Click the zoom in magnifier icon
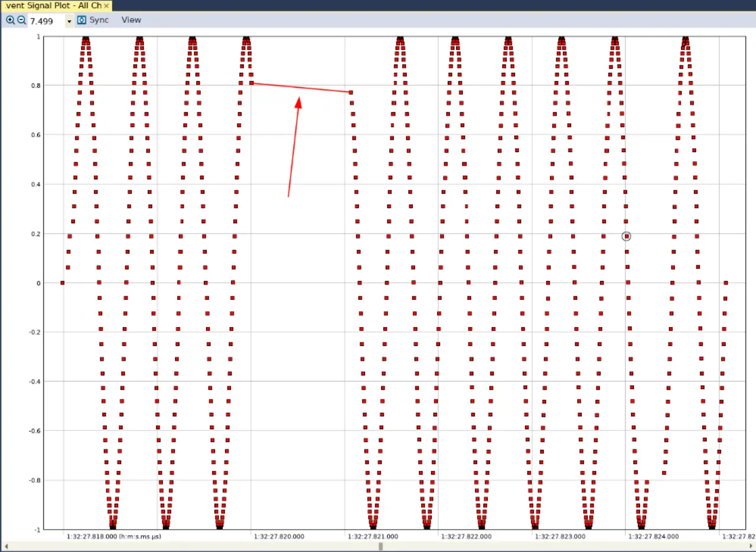 (10, 20)
